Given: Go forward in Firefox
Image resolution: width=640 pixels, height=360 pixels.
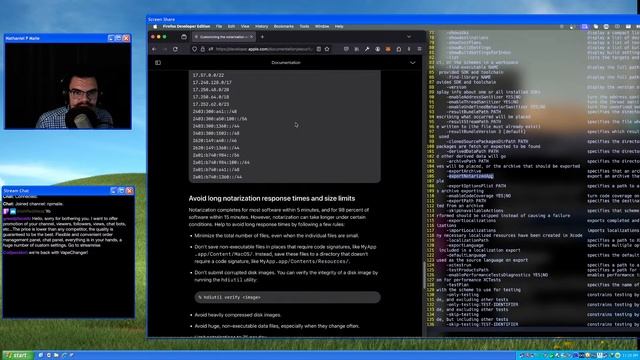Looking at the screenshot, I should click(x=165, y=49).
